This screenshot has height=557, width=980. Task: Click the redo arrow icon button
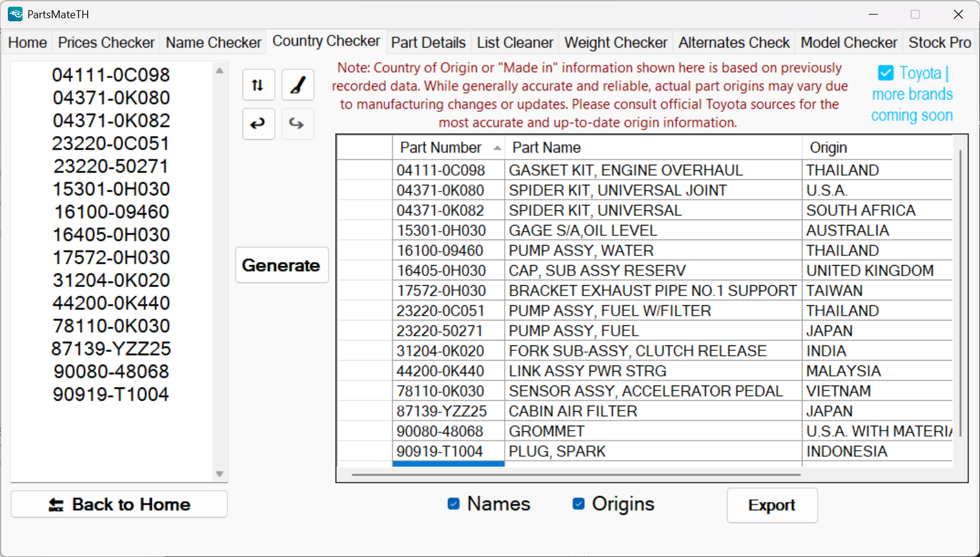[297, 124]
